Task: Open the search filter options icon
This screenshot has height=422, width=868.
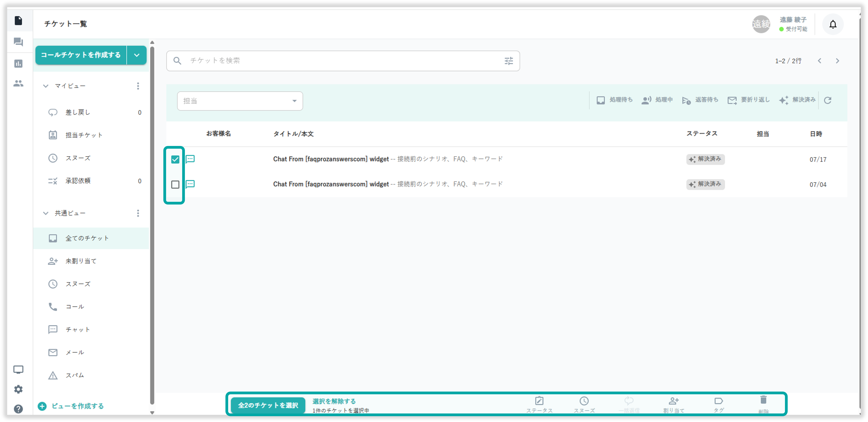Action: [x=508, y=61]
